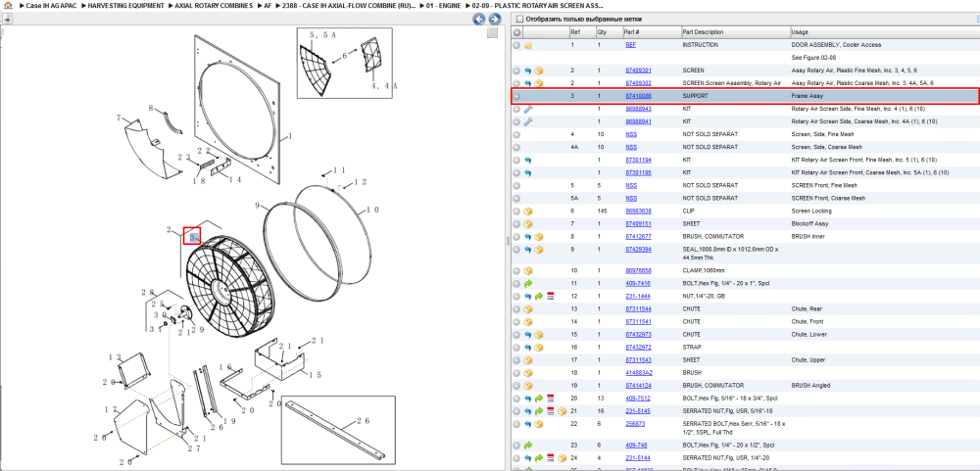Click add-all round button in table header
The width and height of the screenshot is (980, 471).
516,32
